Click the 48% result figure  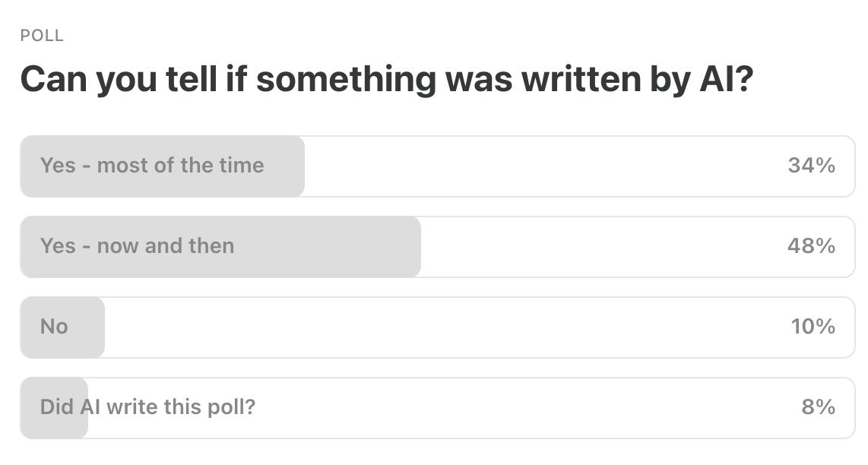pos(811,245)
